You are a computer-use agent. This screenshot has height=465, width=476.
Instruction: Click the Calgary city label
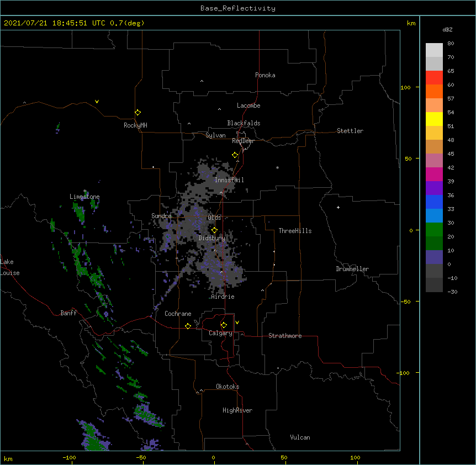tap(220, 333)
